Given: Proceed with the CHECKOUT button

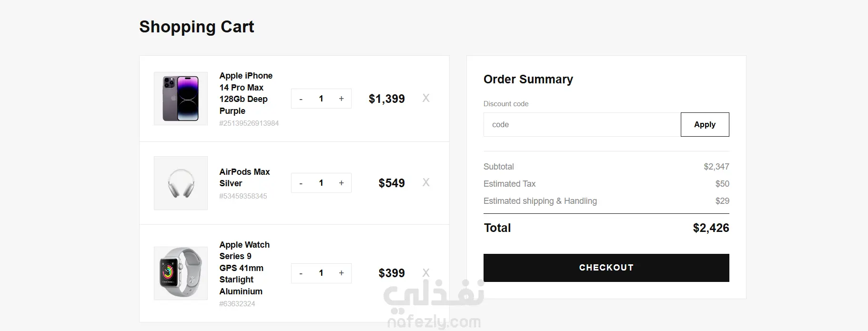Looking at the screenshot, I should (x=606, y=268).
